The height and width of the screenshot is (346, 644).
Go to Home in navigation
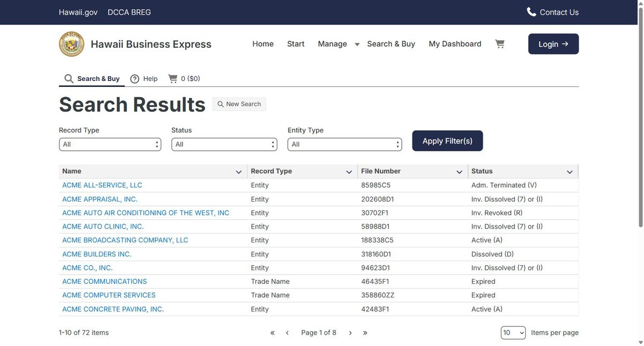pyautogui.click(x=263, y=44)
